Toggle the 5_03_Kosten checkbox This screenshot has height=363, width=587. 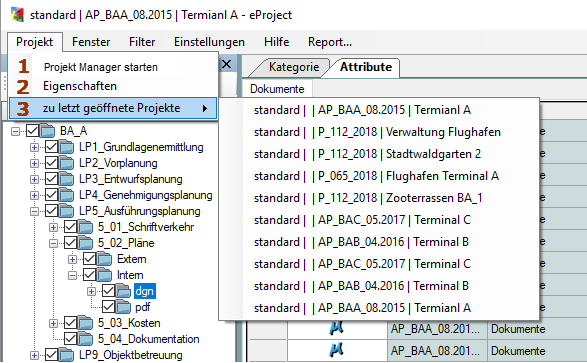click(70, 323)
